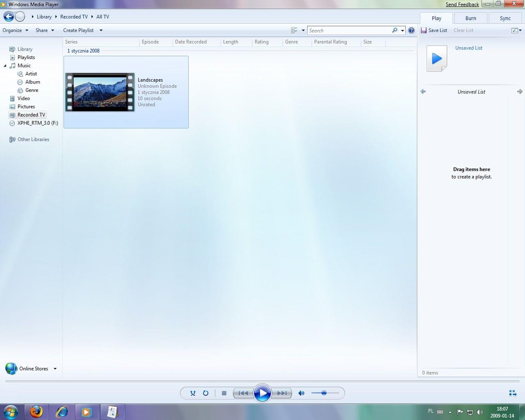
Task: Click network icon in system tray
Action: [470, 412]
